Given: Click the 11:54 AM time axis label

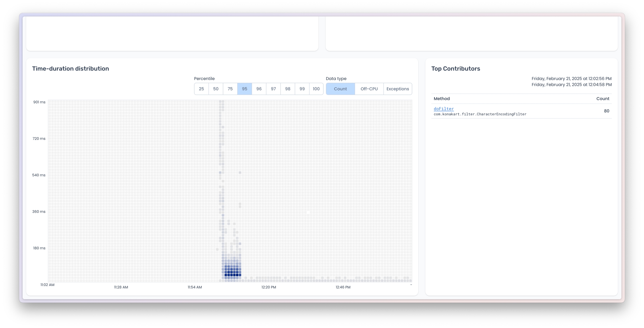Looking at the screenshot, I should tap(195, 287).
